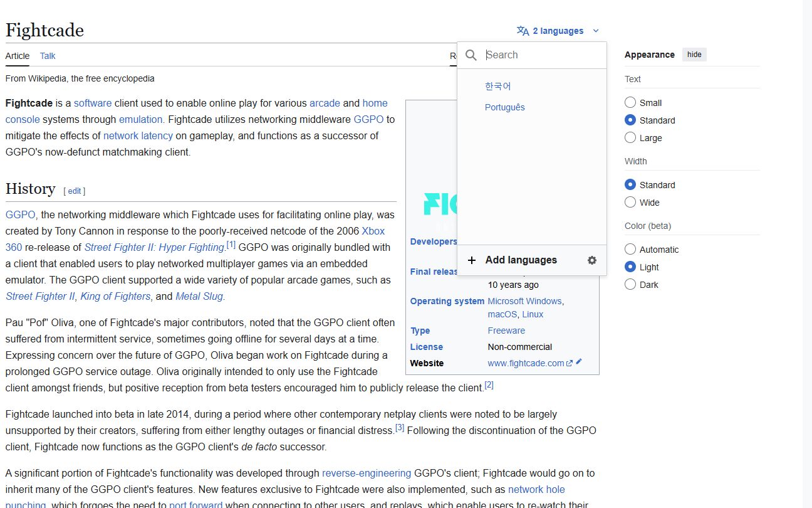Screen dimensions: 812x508
Task: Open 'Operating system' infobox link
Action: pos(447,301)
